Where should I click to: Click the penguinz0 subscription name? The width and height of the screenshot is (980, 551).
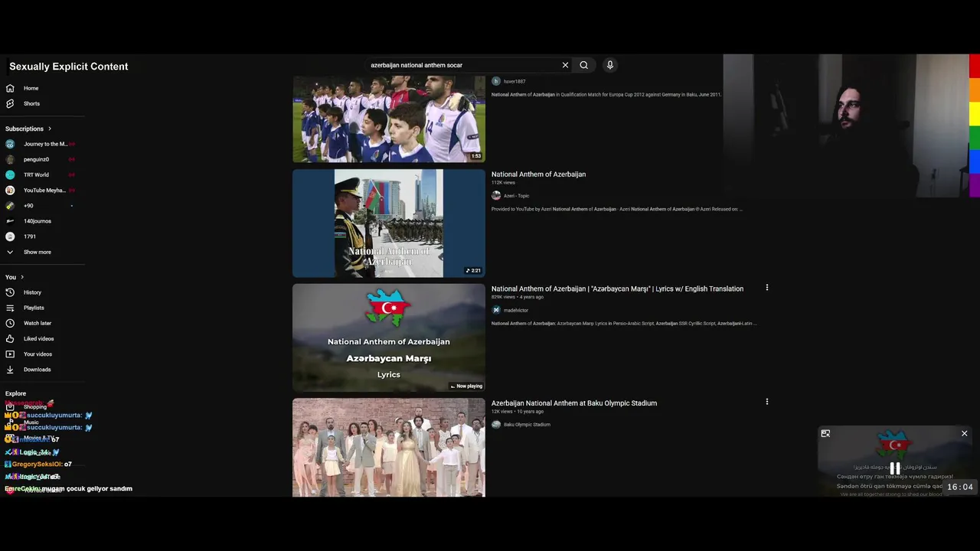click(x=36, y=159)
